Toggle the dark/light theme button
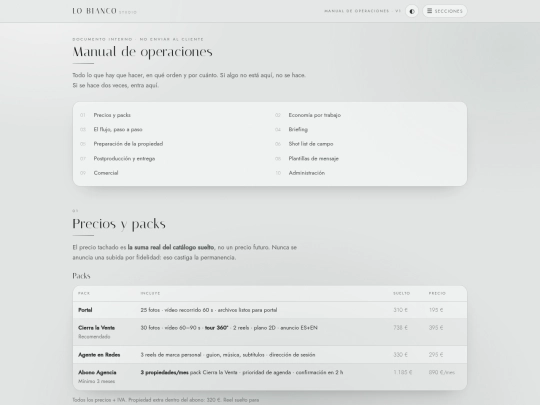This screenshot has width=540, height=405. (412, 11)
